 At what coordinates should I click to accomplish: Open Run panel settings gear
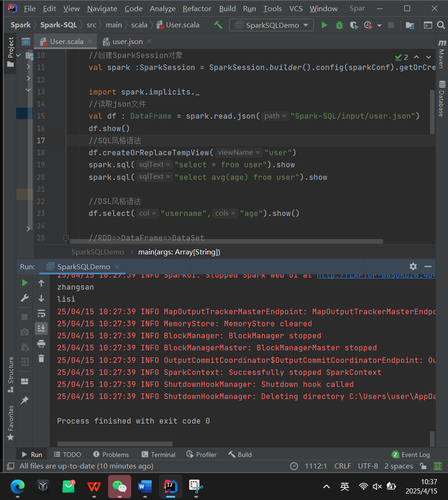pos(413,266)
